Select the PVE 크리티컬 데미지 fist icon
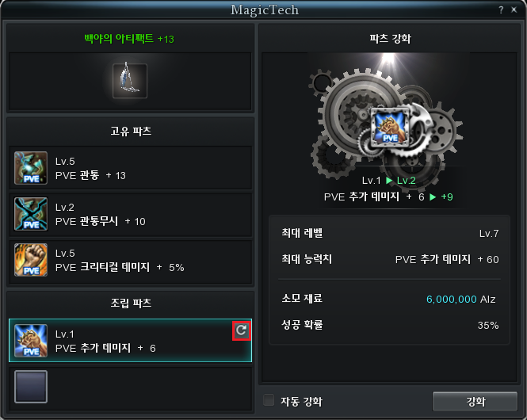Image resolution: width=527 pixels, height=420 pixels. point(31,260)
